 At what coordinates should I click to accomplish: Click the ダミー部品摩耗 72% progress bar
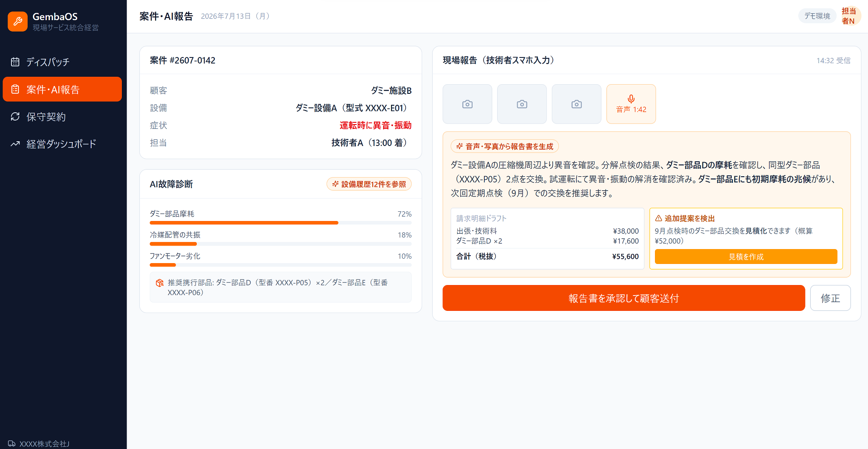pos(281,223)
